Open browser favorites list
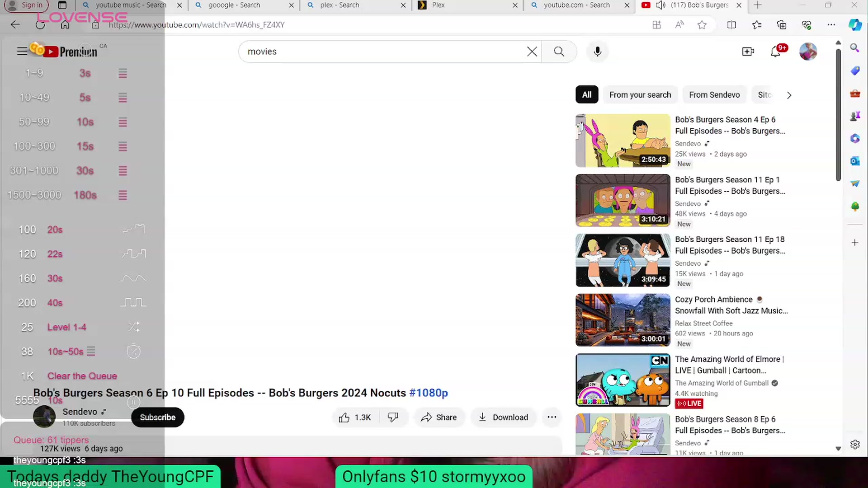 pyautogui.click(x=757, y=25)
